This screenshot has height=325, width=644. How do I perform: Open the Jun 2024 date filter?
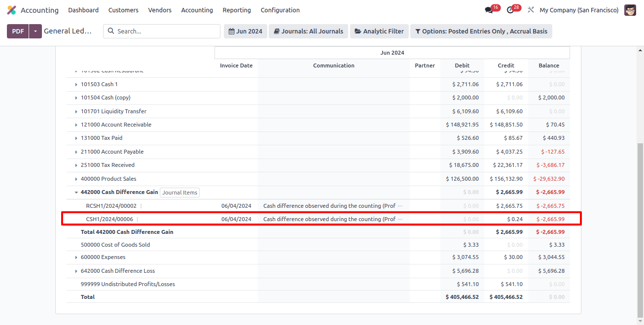(x=246, y=31)
